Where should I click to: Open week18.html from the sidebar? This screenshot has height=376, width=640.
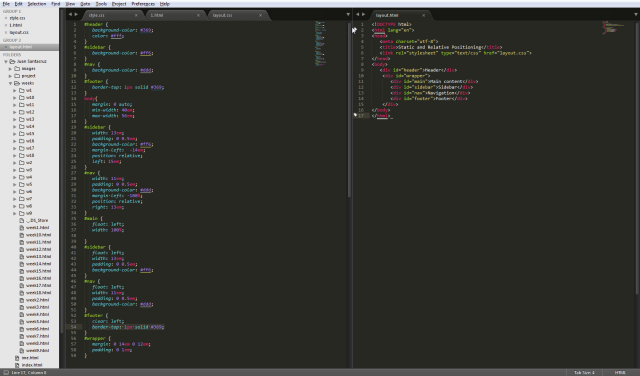pos(38,292)
